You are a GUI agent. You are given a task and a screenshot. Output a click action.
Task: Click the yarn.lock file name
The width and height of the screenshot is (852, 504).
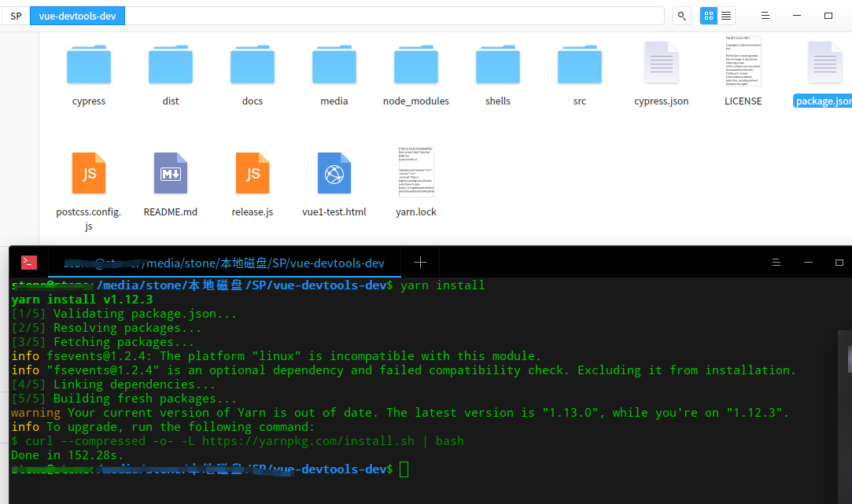pyautogui.click(x=416, y=212)
